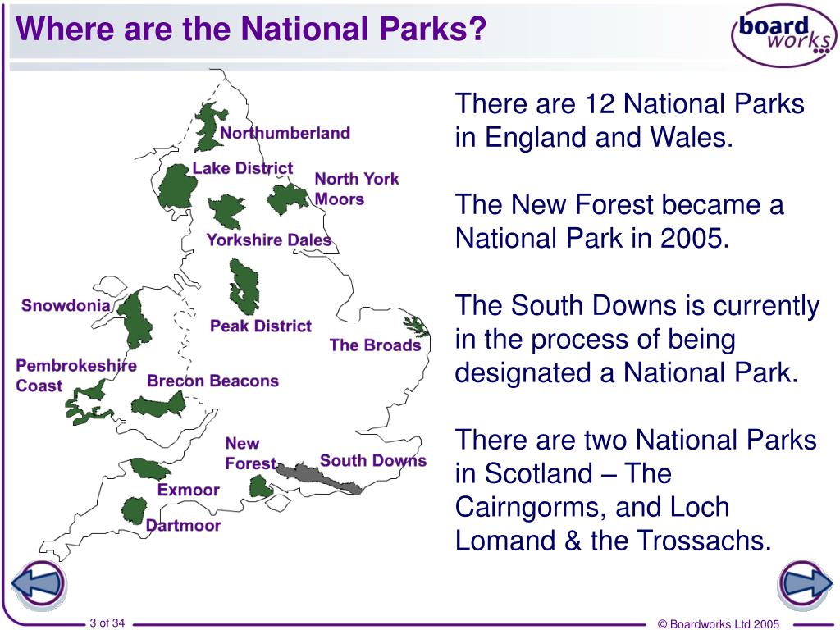Click the 'two National Parks in Scotland' paragraph
840x630 pixels.
(636, 490)
